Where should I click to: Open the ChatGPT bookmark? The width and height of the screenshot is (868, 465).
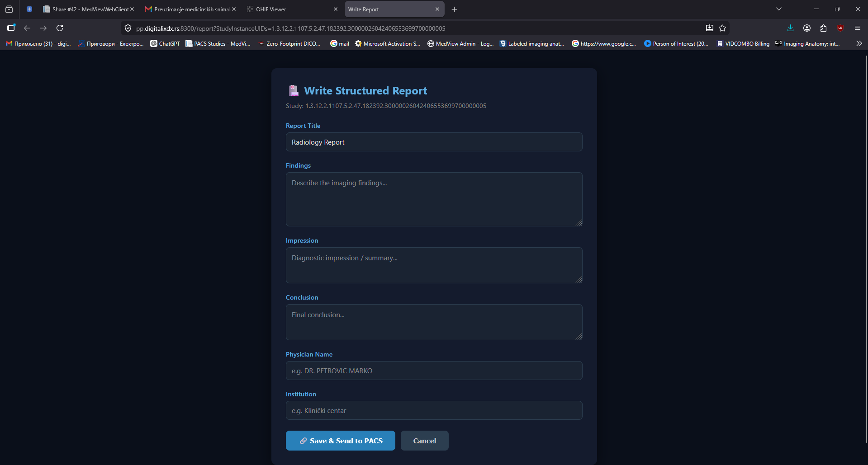[x=165, y=43]
